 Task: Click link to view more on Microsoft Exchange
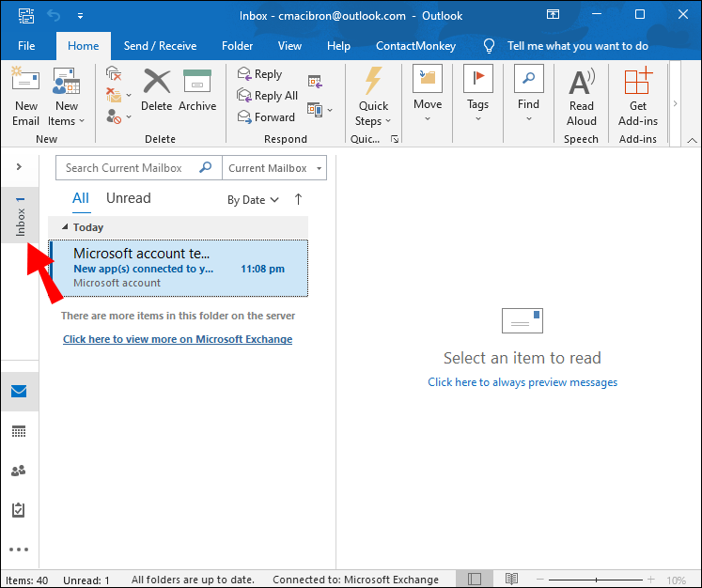click(x=178, y=339)
